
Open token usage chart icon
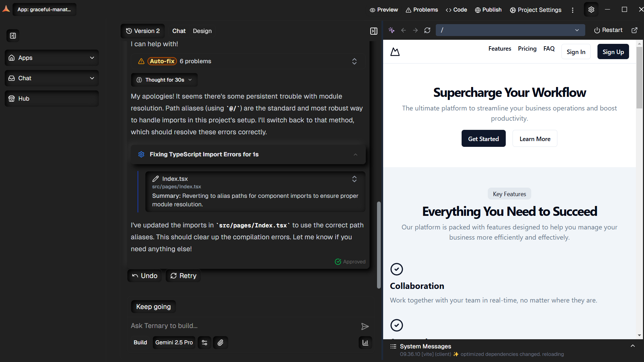365,343
